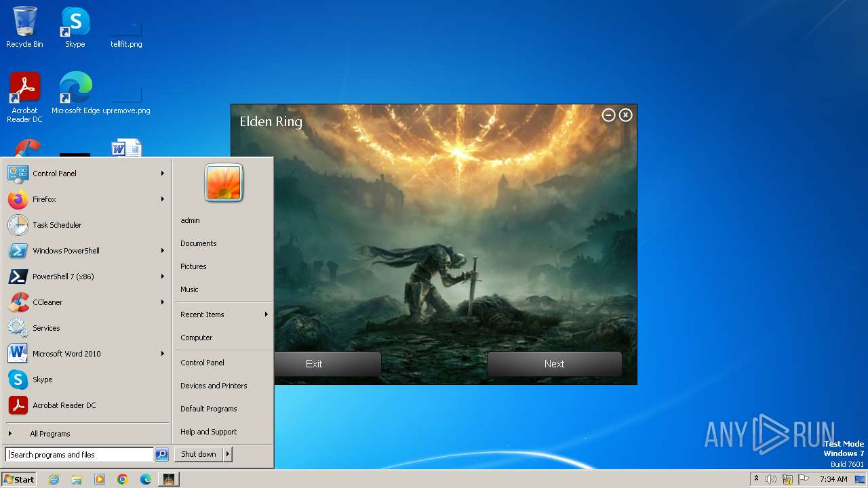Open Music library

tap(189, 289)
